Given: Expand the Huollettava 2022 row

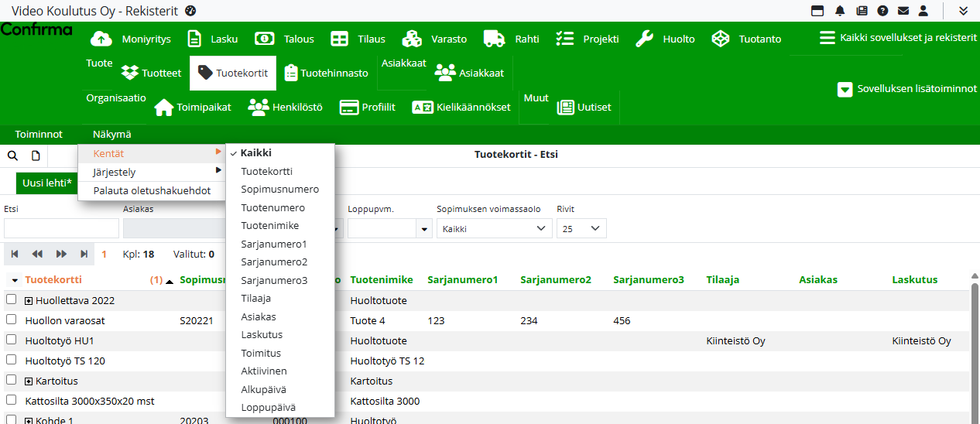Looking at the screenshot, I should [29, 300].
